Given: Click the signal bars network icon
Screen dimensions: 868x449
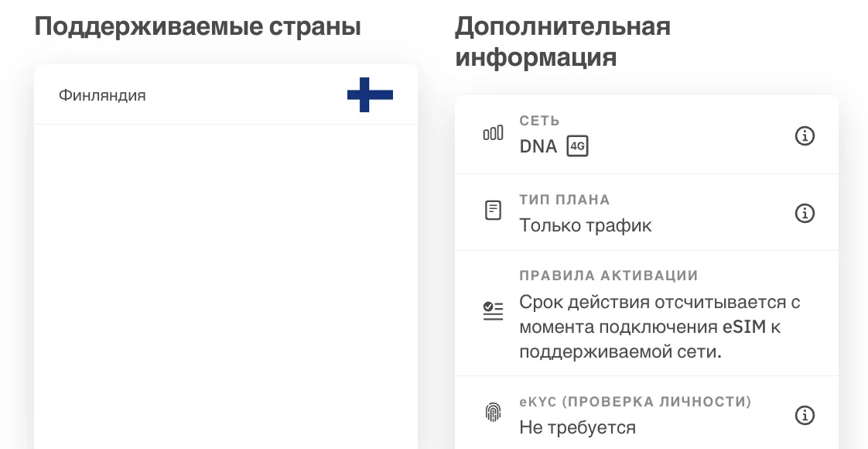Looking at the screenshot, I should pyautogui.click(x=494, y=133).
